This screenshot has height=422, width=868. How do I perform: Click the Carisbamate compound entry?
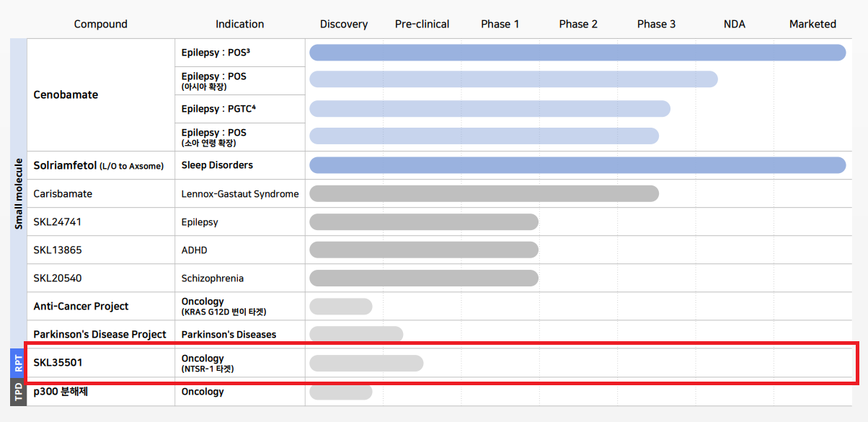[63, 193]
